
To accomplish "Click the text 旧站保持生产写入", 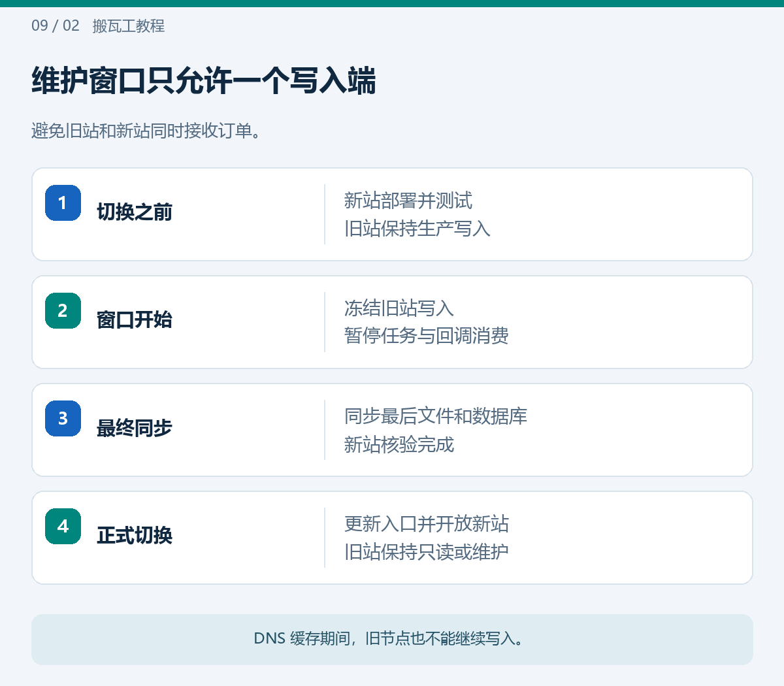I will click(x=417, y=229).
